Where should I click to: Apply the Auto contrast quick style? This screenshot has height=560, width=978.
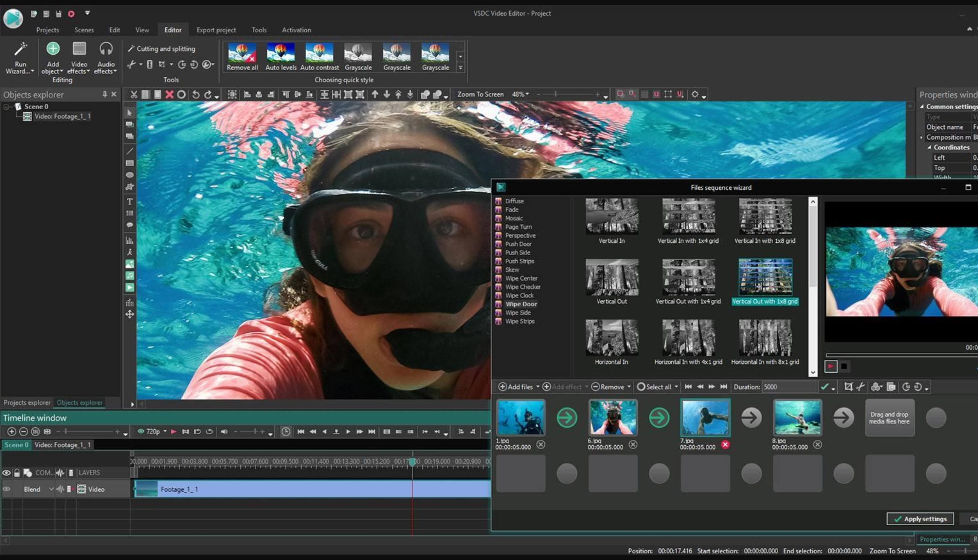point(319,54)
